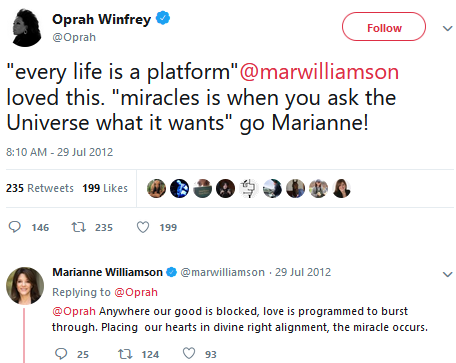View the 199 Likes list
The height and width of the screenshot is (363, 456).
click(105, 188)
